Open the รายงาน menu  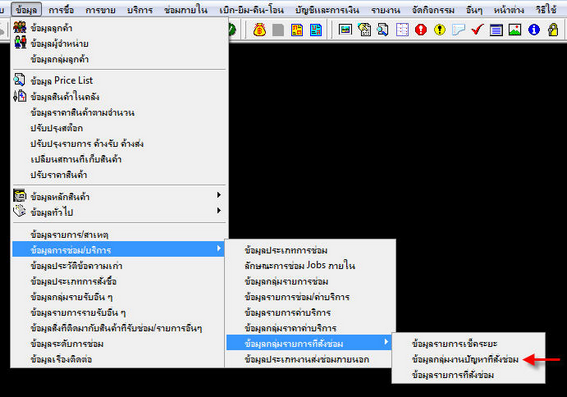pos(385,10)
